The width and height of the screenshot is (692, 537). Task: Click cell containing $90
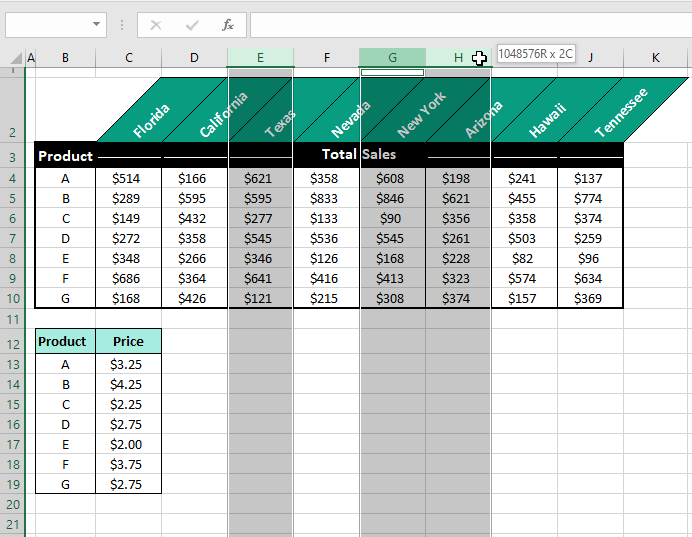pyautogui.click(x=392, y=219)
